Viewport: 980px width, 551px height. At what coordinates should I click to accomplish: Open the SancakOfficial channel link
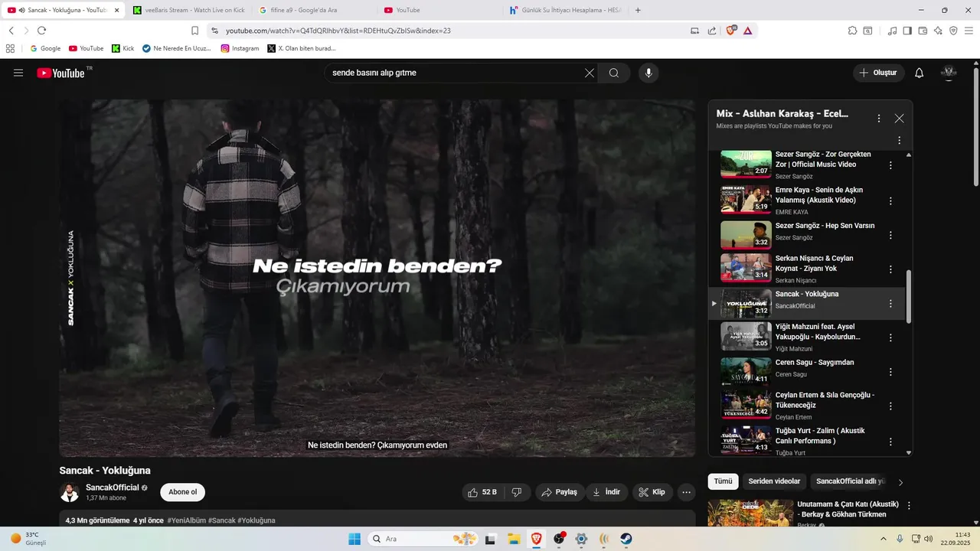pyautogui.click(x=113, y=487)
